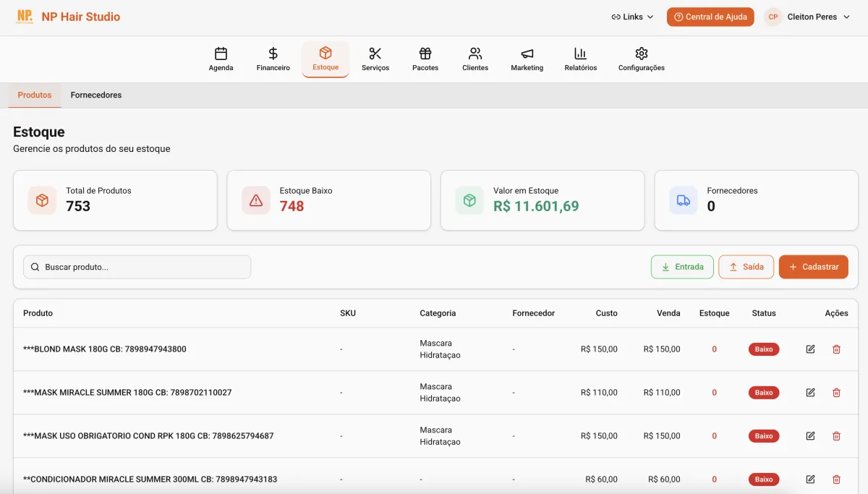This screenshot has width=868, height=494.
Task: Click the Baixo status badge on BLOND MASK
Action: [x=764, y=349]
